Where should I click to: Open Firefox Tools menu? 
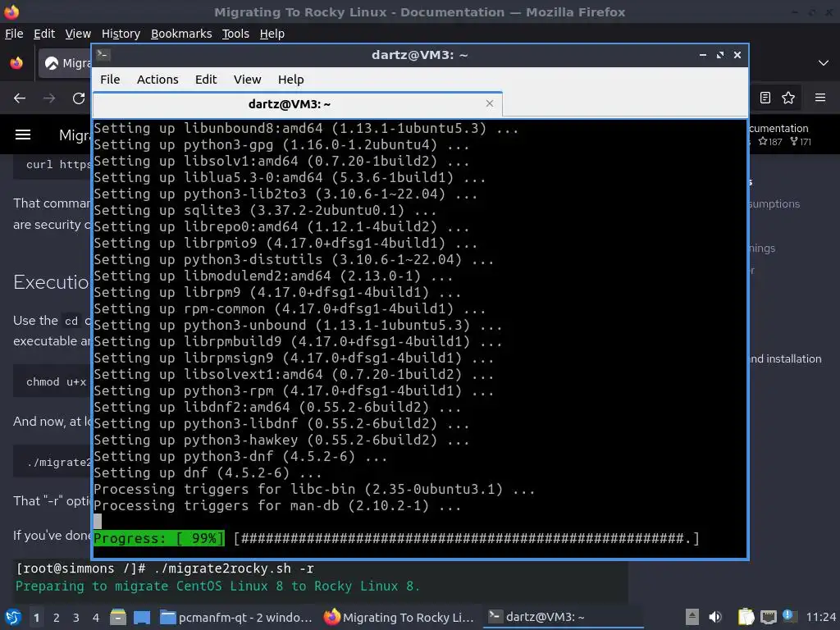(x=235, y=34)
